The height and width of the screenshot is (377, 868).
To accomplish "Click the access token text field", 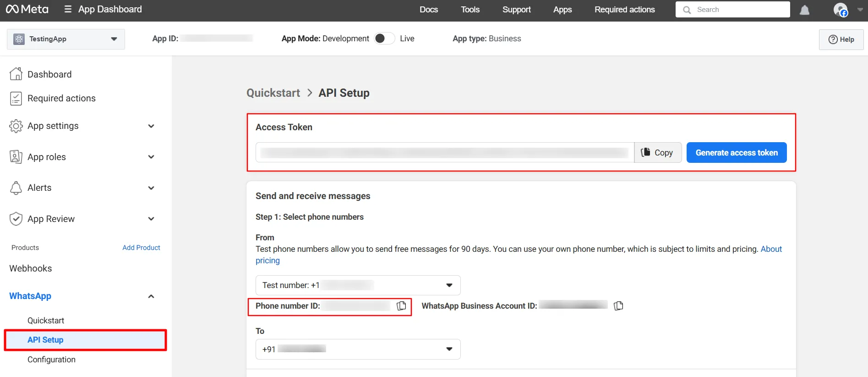I will pos(445,153).
